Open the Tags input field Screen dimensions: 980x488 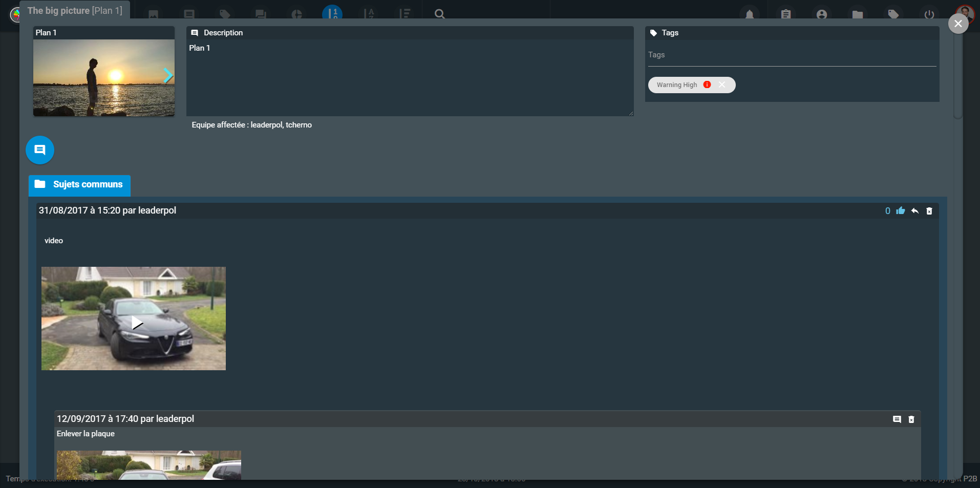[792, 55]
